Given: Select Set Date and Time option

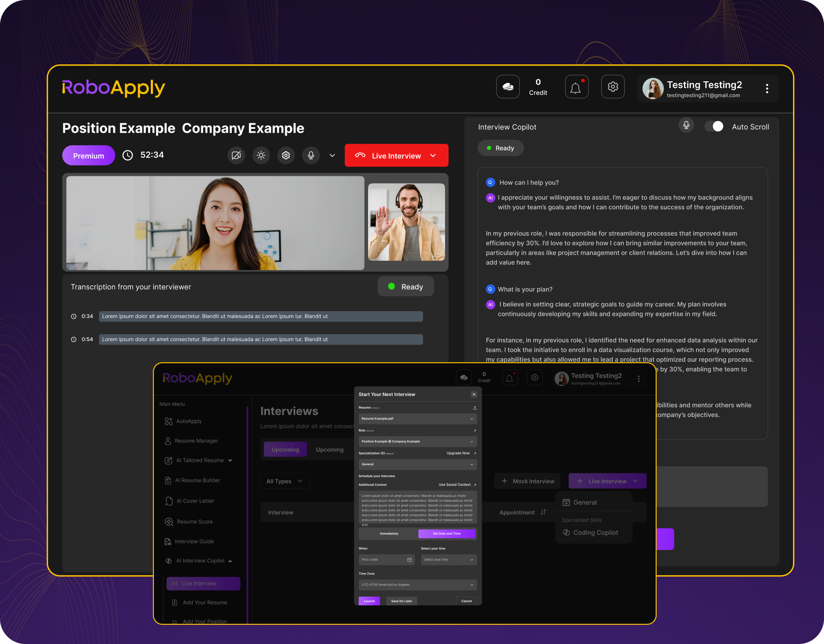Looking at the screenshot, I should pyautogui.click(x=447, y=534).
